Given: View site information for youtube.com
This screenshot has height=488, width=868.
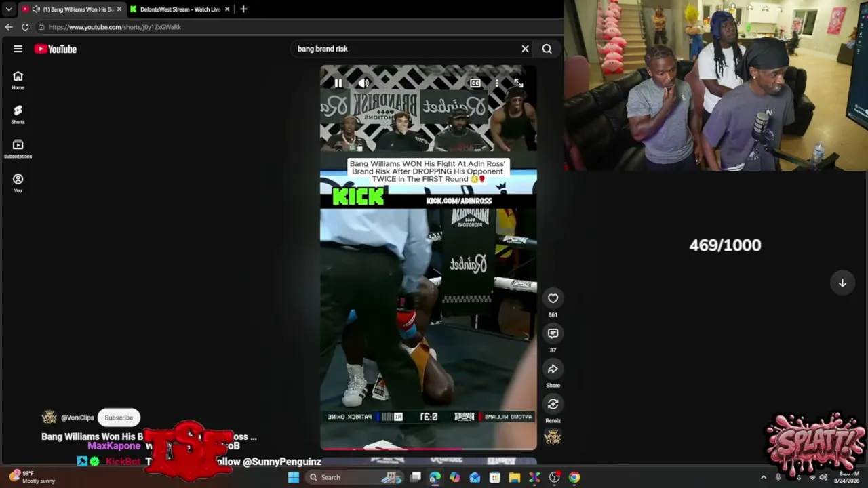Looking at the screenshot, I should [x=41, y=27].
